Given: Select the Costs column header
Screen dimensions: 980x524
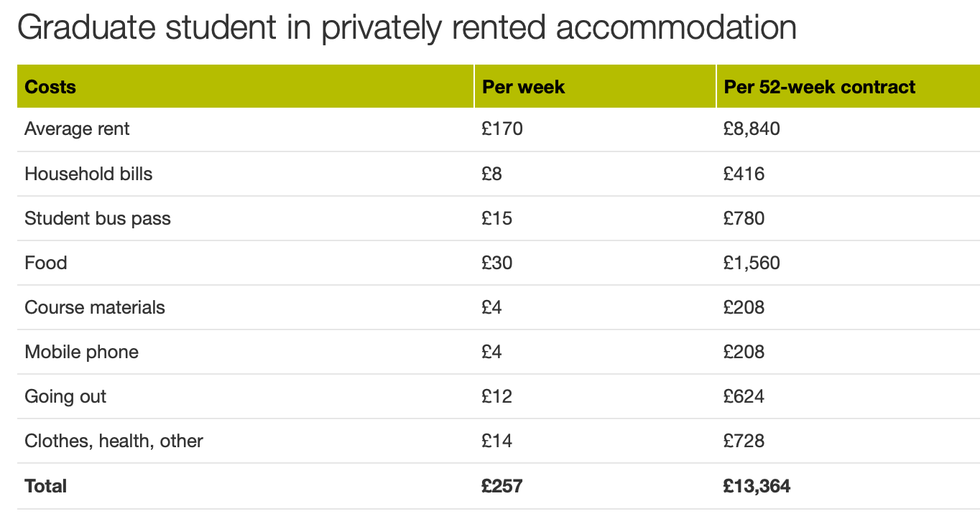Looking at the screenshot, I should pos(50,88).
